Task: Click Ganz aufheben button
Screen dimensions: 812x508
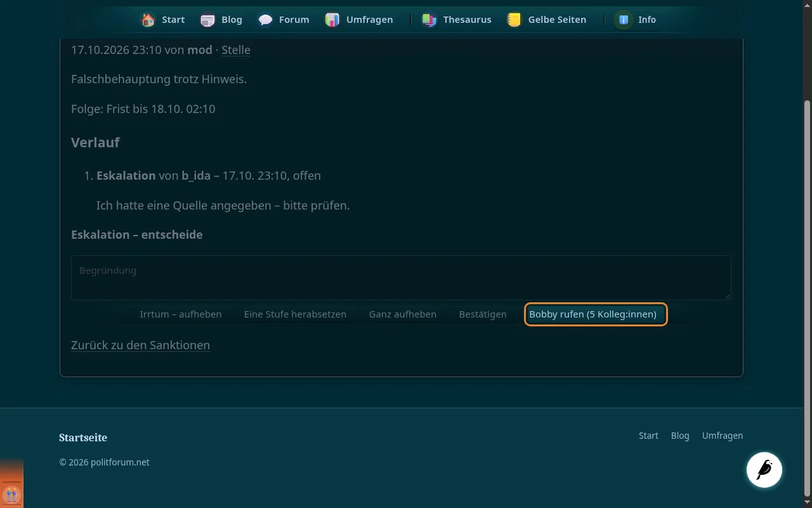Action: pyautogui.click(x=403, y=314)
